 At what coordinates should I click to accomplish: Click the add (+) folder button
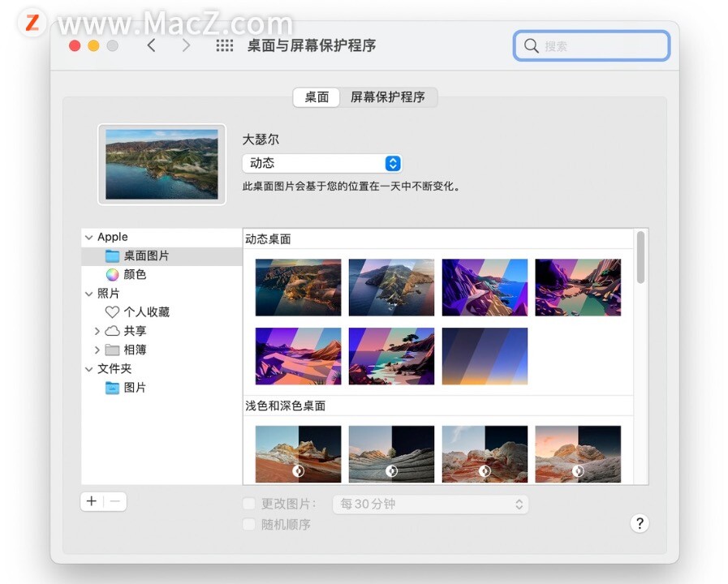point(91,501)
